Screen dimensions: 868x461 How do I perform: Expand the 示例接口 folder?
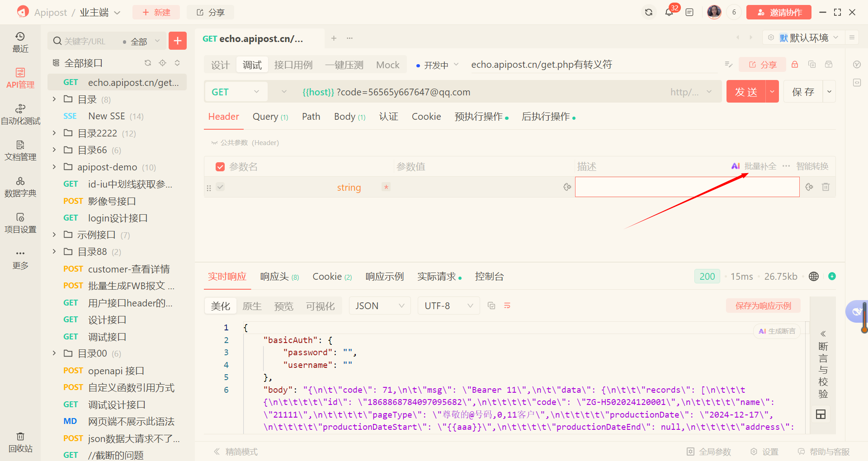pyautogui.click(x=54, y=235)
